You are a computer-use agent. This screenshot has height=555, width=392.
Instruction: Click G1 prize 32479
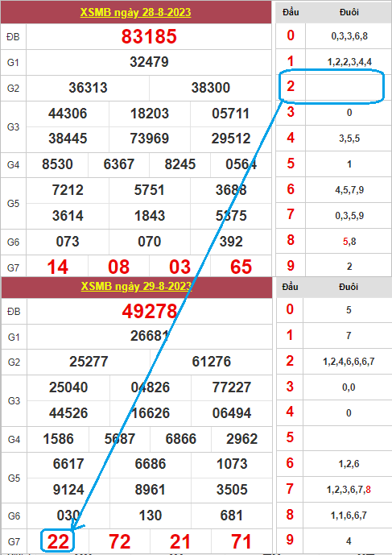tap(149, 62)
